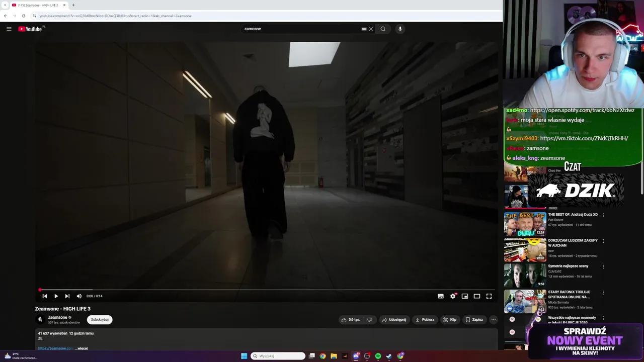Reload the current page
Image resolution: width=644 pixels, height=362 pixels.
click(23, 16)
